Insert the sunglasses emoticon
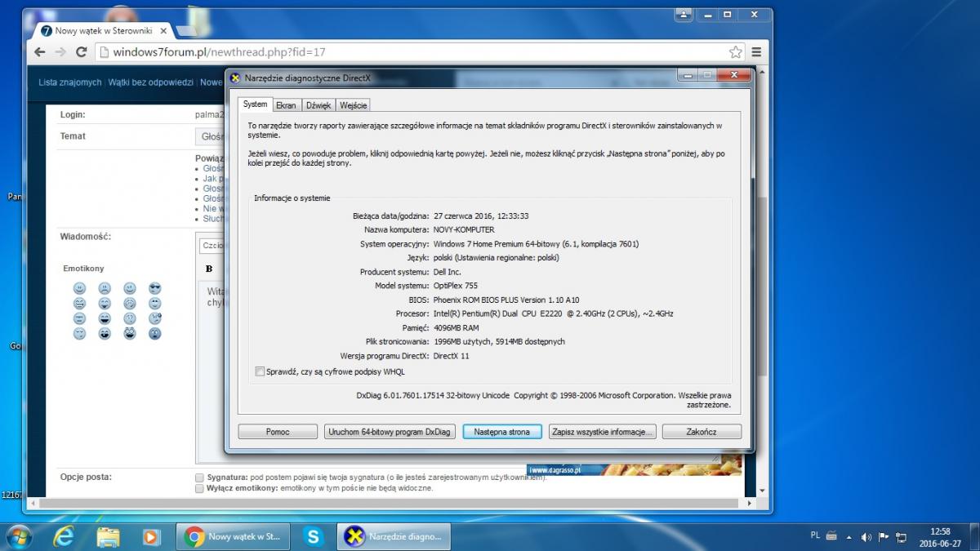This screenshot has height=551, width=980. (155, 288)
